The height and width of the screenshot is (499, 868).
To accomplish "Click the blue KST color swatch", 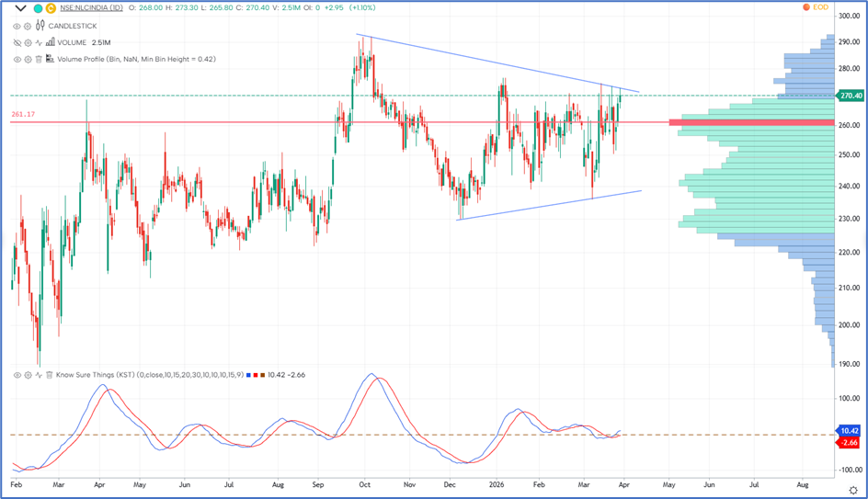I will click(248, 375).
